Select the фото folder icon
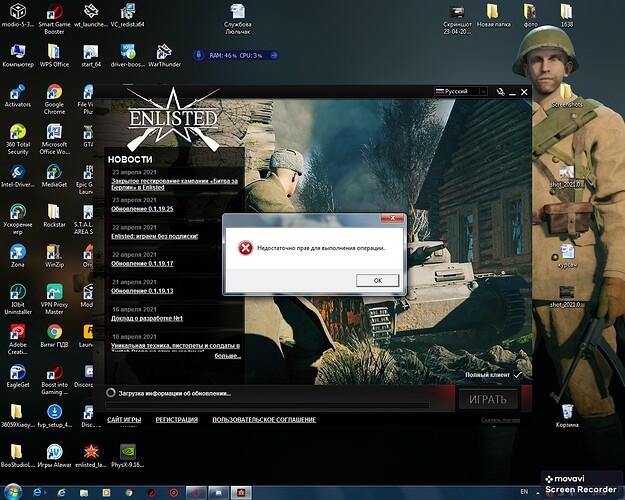Viewport: 625px width, 500px height. pos(530,16)
